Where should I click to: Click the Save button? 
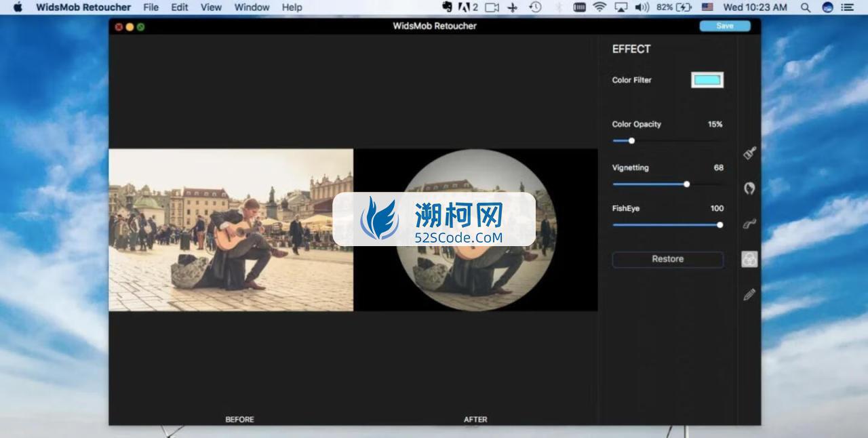[x=725, y=26]
